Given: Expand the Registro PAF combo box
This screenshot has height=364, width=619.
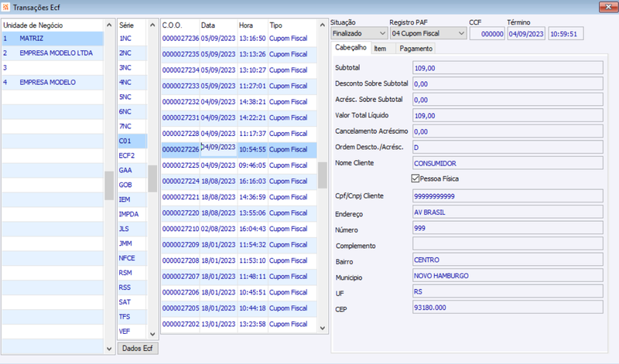Looking at the screenshot, I should [x=429, y=33].
